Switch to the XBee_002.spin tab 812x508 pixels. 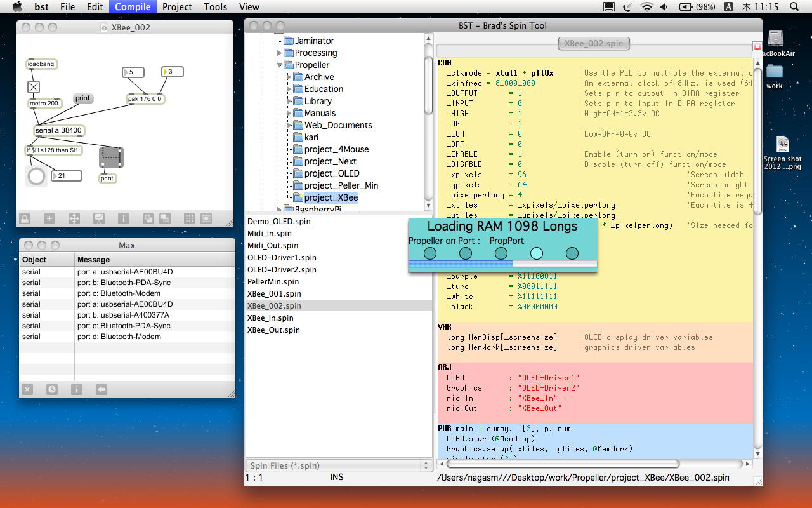point(594,43)
